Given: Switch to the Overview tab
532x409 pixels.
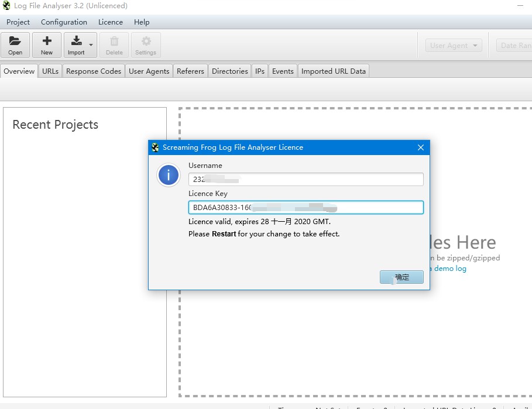Looking at the screenshot, I should pos(19,71).
